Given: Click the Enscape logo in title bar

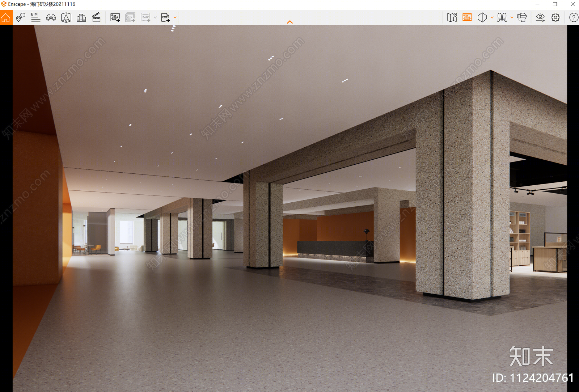Looking at the screenshot, I should (4, 4).
